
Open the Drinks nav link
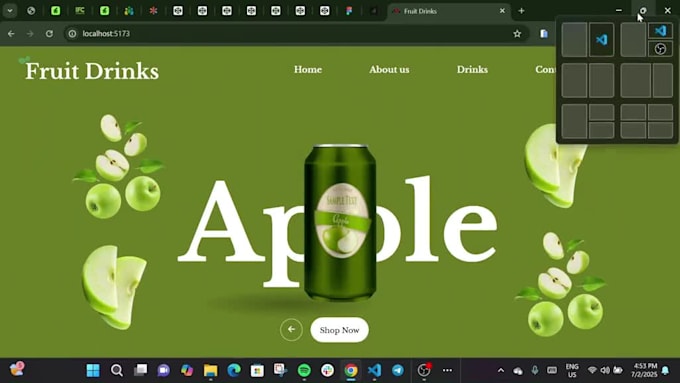pyautogui.click(x=472, y=69)
